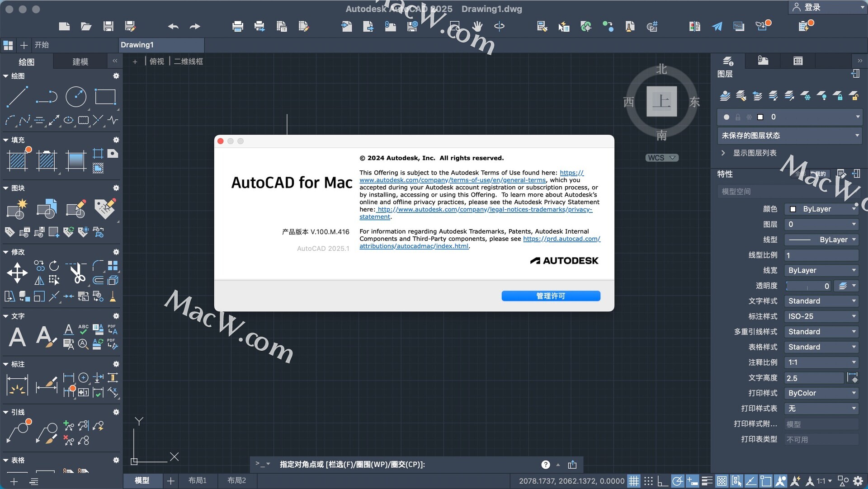Select the Move tool in Modify panel
The width and height of the screenshot is (868, 489).
[x=17, y=273]
